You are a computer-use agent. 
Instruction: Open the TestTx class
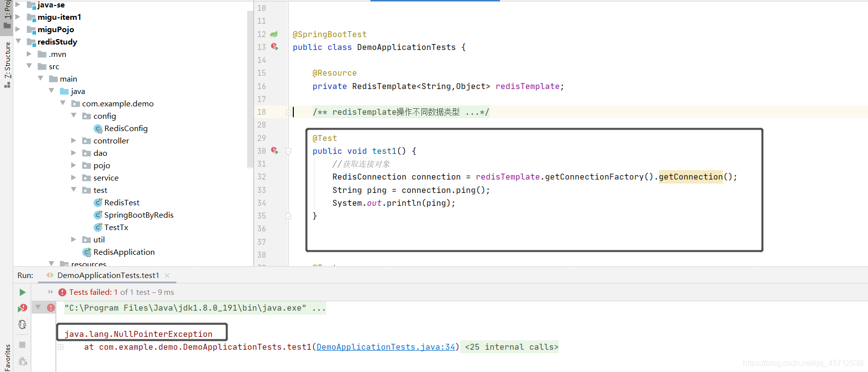tap(116, 228)
